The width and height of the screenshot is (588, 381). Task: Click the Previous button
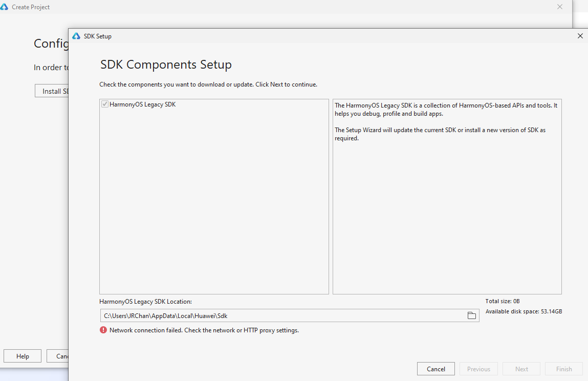click(478, 369)
